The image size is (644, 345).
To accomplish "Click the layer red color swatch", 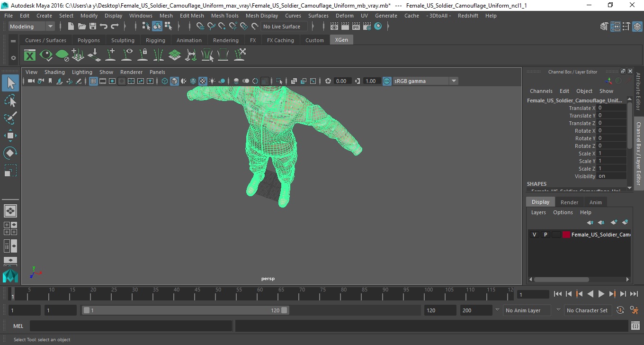I will pyautogui.click(x=566, y=235).
